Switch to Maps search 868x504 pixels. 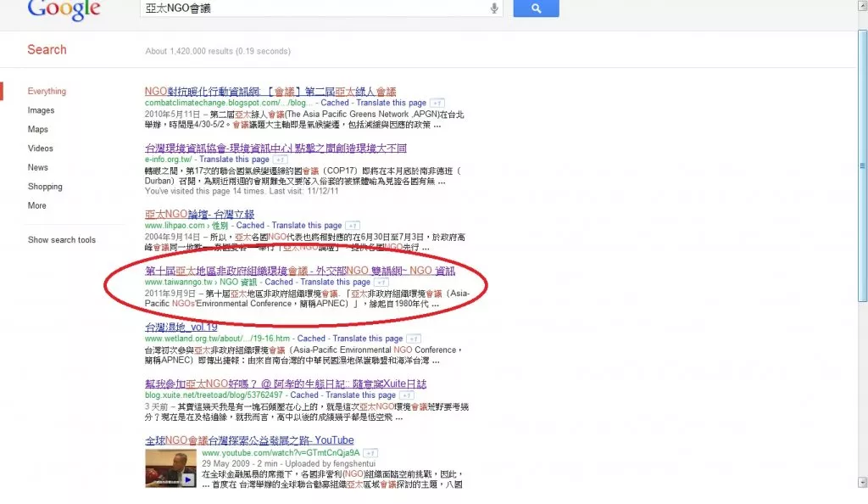pyautogui.click(x=37, y=129)
